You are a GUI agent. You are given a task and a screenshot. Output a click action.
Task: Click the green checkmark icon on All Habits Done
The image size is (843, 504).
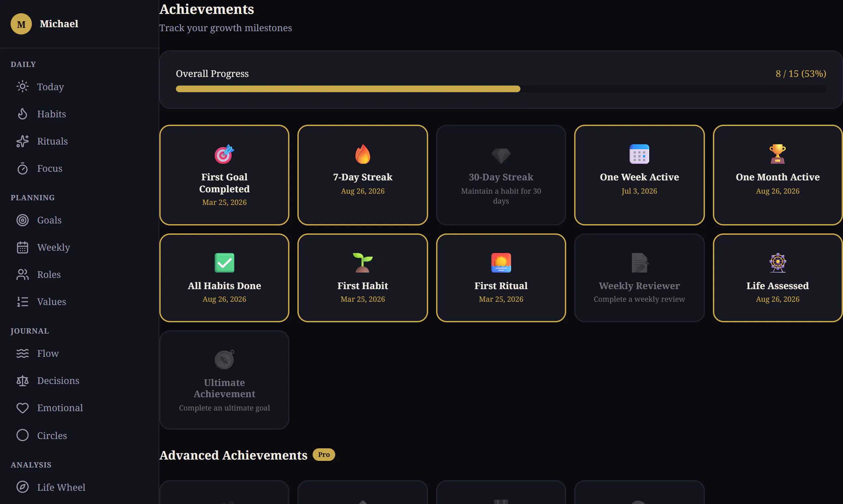click(x=224, y=263)
